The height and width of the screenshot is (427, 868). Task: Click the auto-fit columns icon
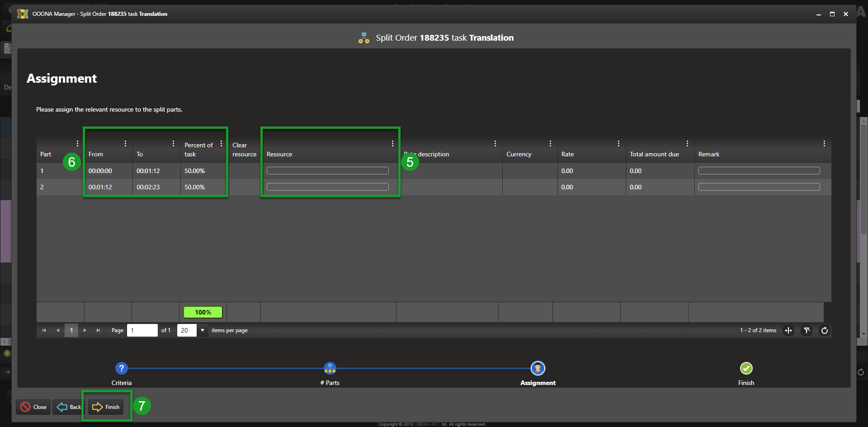788,330
